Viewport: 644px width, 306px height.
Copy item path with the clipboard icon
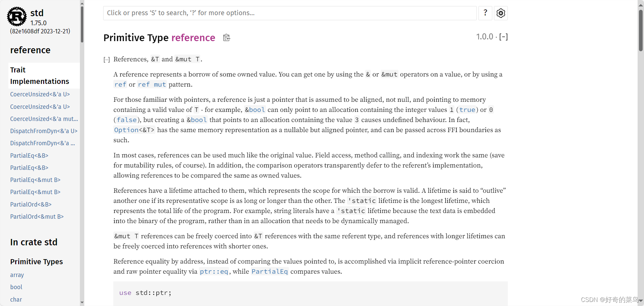226,37
